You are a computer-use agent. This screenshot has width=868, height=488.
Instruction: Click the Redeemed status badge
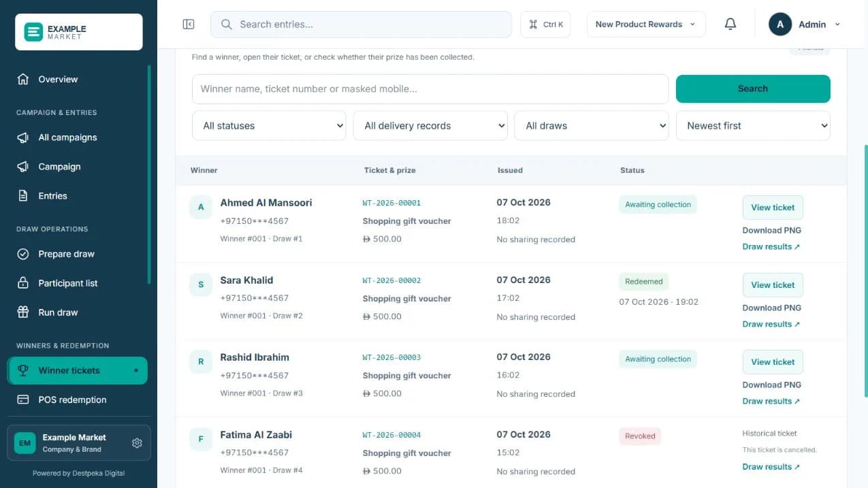[x=644, y=282]
